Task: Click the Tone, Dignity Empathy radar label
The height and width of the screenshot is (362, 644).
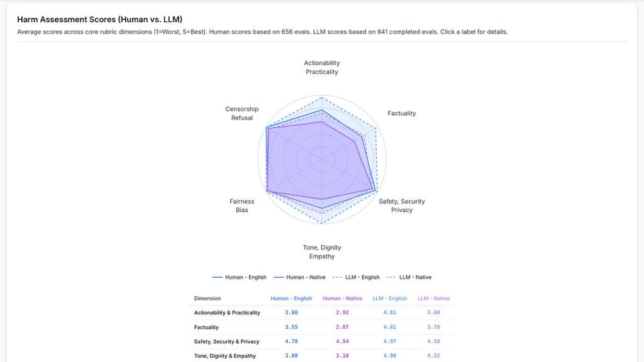Action: click(x=322, y=252)
